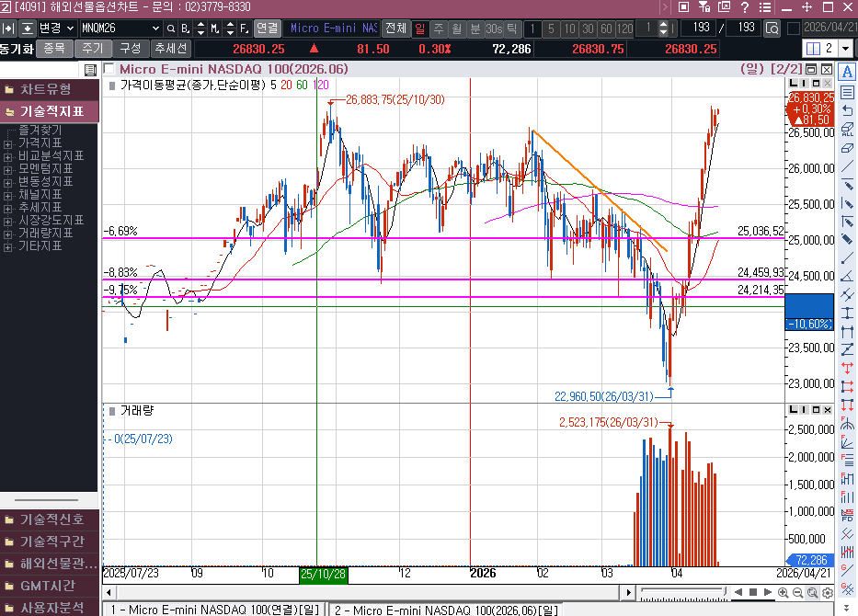
Task: Select the 일 daily period button
Action: point(419,28)
